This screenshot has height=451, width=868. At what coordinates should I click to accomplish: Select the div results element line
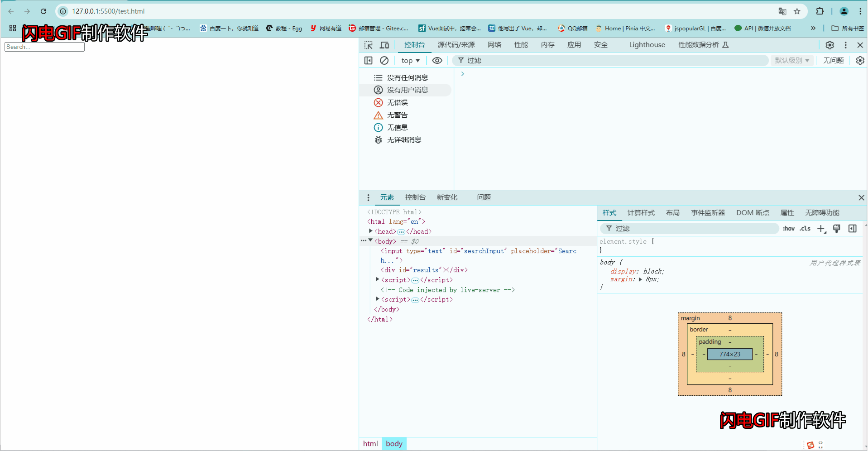424,270
